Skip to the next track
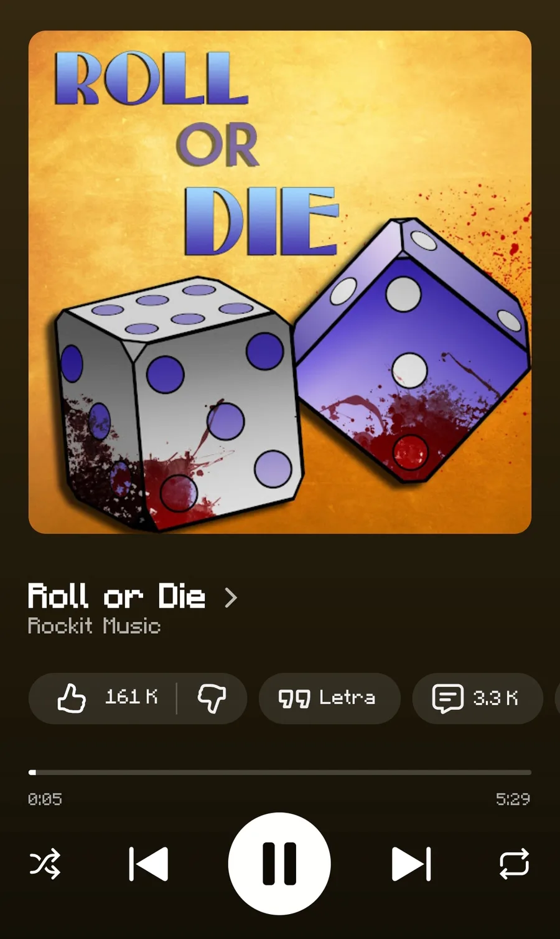The image size is (560, 939). click(x=411, y=864)
